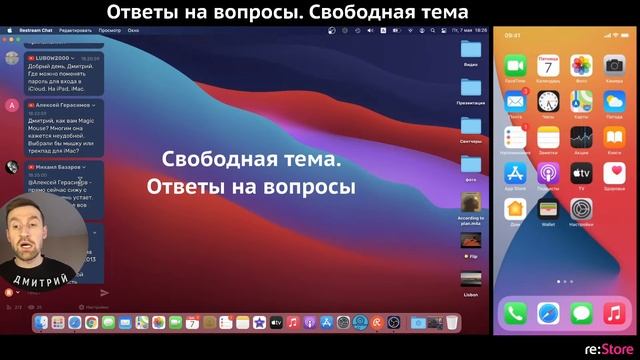Screen dimensions: 640x360
Task: Open Photos in the Mac dock
Action: (x=158, y=323)
